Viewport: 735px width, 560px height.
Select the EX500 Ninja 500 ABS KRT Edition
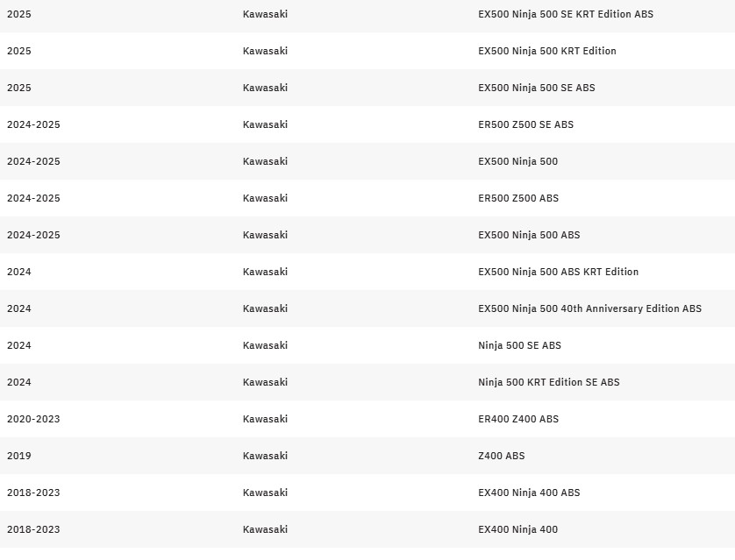click(x=558, y=272)
